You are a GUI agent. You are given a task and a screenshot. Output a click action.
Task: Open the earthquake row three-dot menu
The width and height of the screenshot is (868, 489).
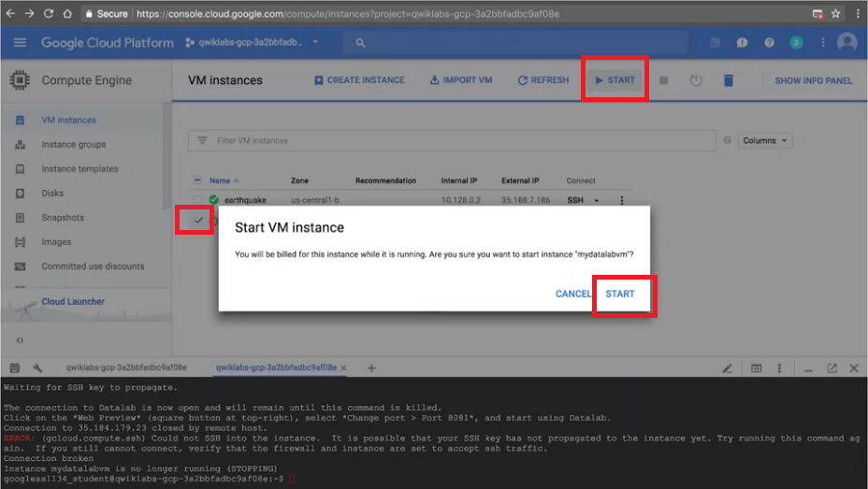(622, 200)
